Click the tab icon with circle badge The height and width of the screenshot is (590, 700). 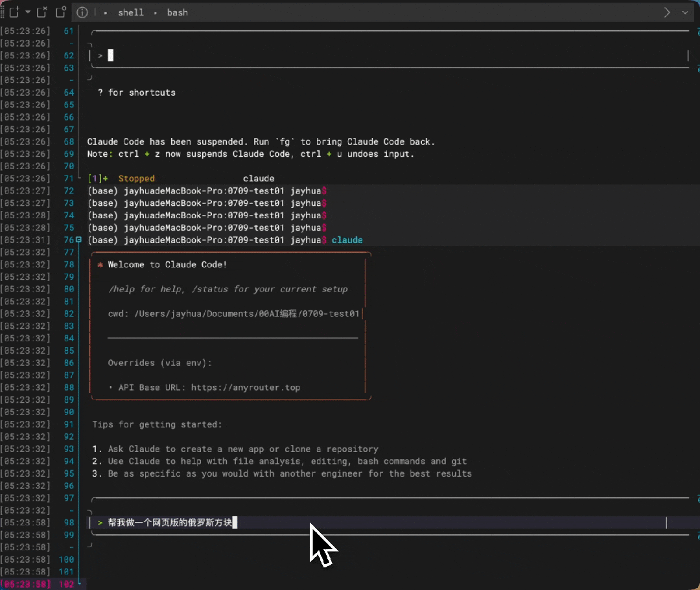coord(61,12)
